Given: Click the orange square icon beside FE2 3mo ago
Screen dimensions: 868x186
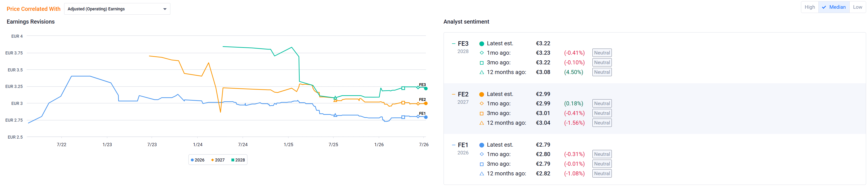Looking at the screenshot, I should (x=482, y=113).
